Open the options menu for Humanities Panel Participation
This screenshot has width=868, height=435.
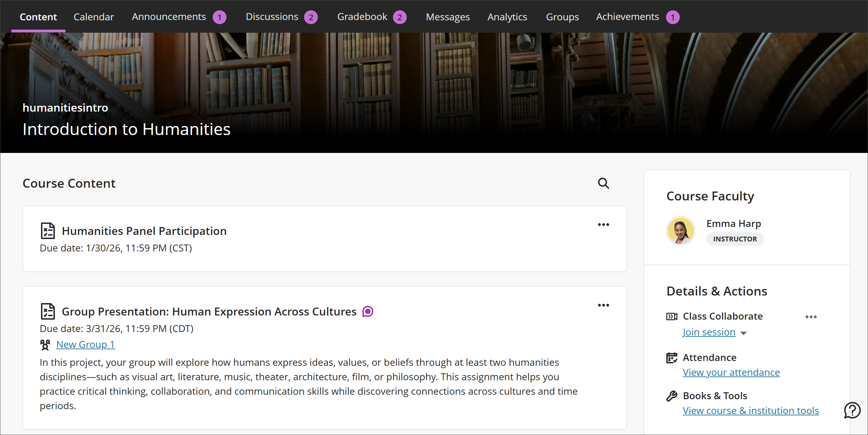click(603, 224)
